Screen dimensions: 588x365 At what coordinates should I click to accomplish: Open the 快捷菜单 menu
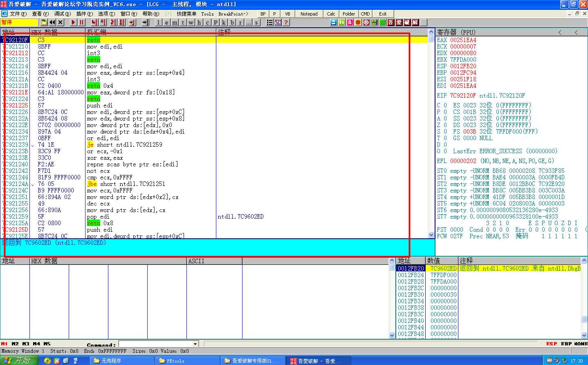[x=186, y=14]
